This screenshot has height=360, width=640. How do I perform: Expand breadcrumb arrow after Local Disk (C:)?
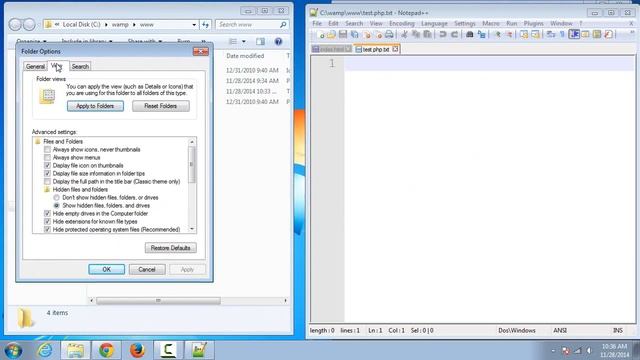106,24
